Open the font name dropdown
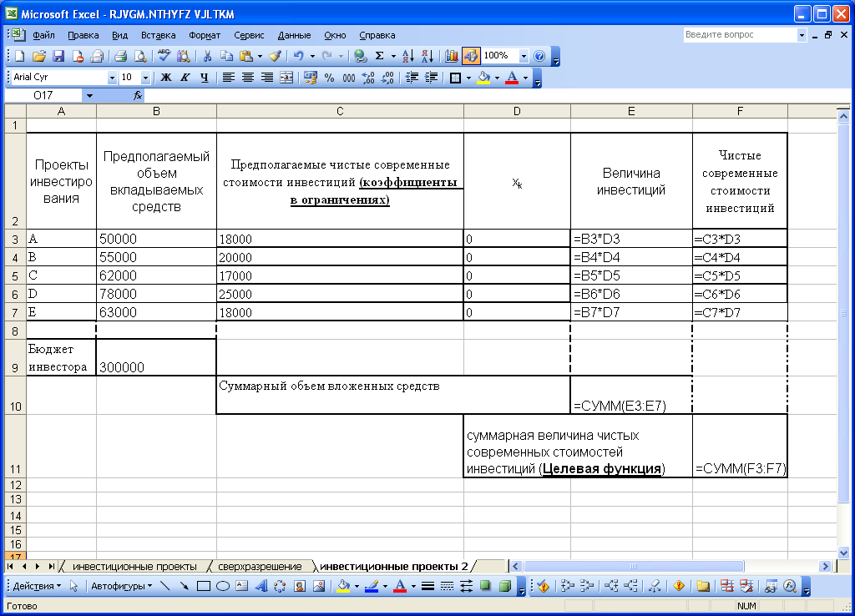The height and width of the screenshot is (616, 855). (112, 78)
